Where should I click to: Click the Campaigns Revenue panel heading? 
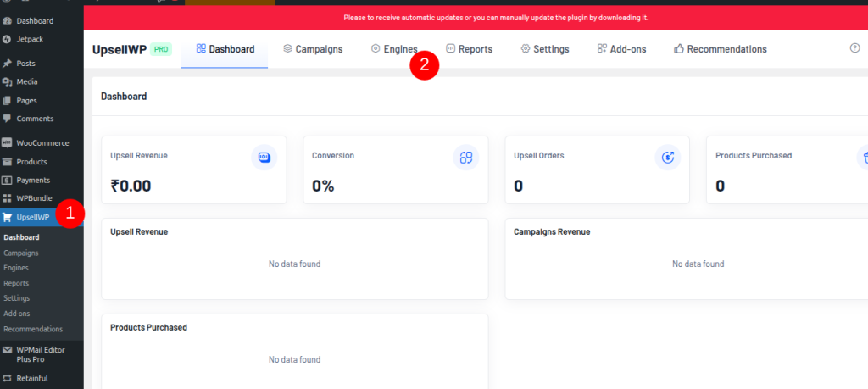pos(552,232)
